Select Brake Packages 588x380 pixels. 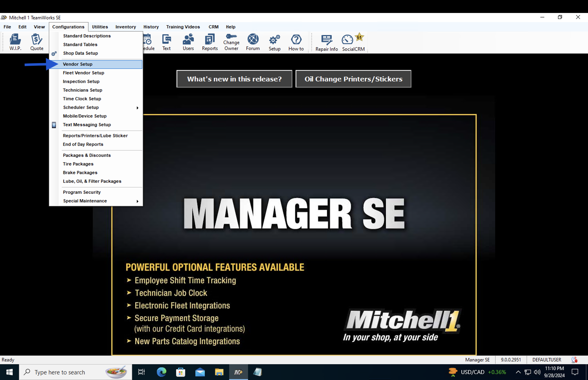click(96, 173)
